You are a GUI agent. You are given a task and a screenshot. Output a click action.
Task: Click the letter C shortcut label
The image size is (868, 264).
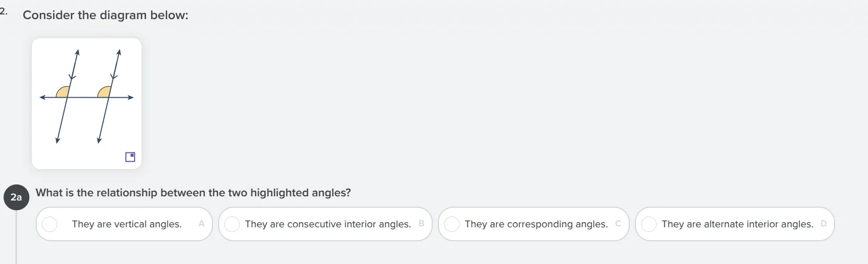pos(618,224)
